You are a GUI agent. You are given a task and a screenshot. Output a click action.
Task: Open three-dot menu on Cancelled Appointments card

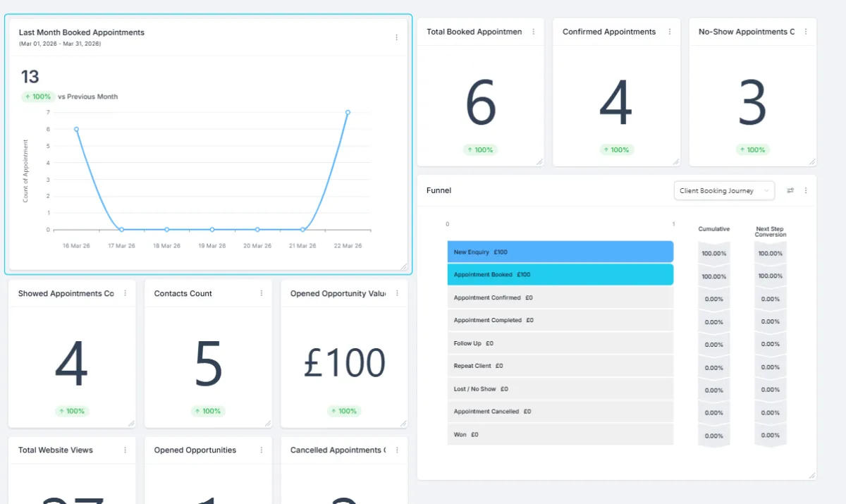pyautogui.click(x=397, y=450)
